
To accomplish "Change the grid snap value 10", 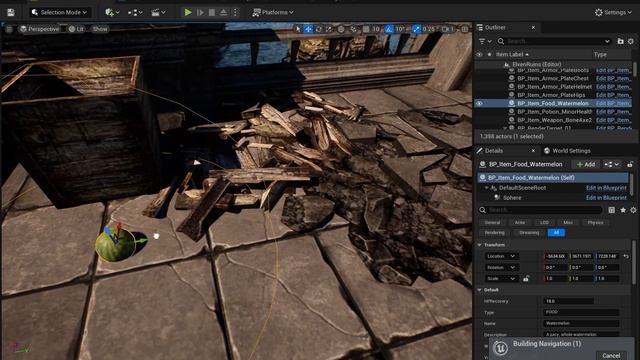I will pos(376,29).
